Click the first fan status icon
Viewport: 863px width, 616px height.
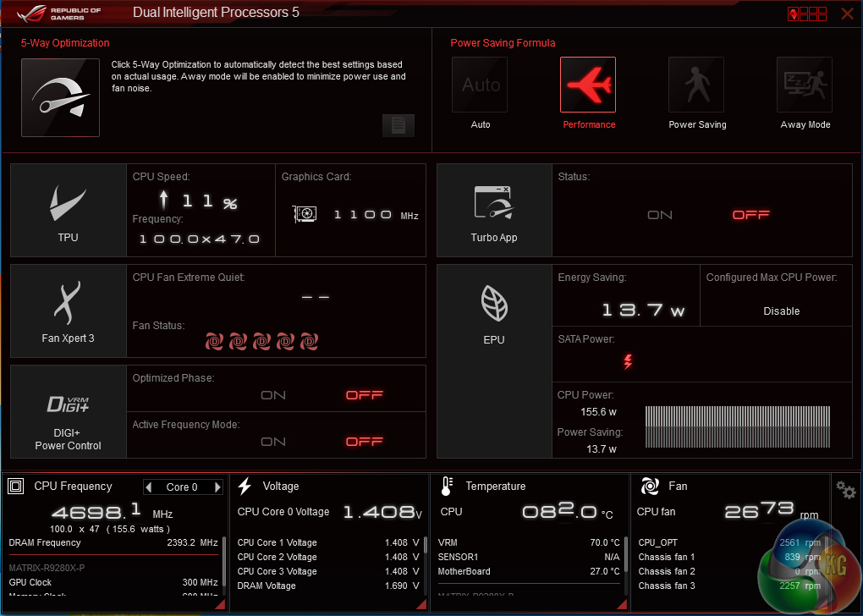214,341
